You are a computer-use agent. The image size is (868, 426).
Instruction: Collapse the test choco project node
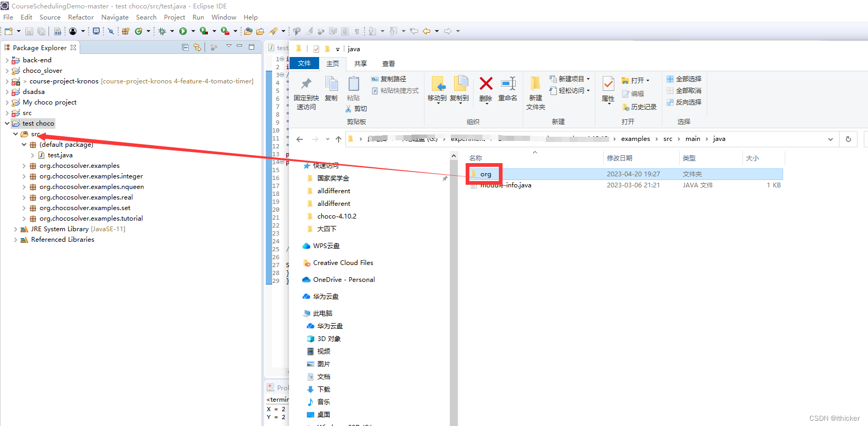tap(7, 123)
